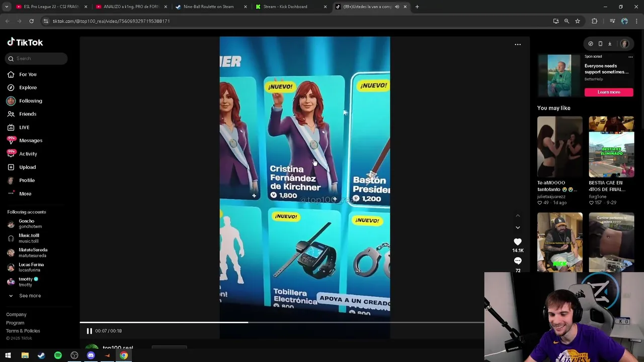644x362 pixels.
Task: Open the Windows Start menu
Action: 8,355
